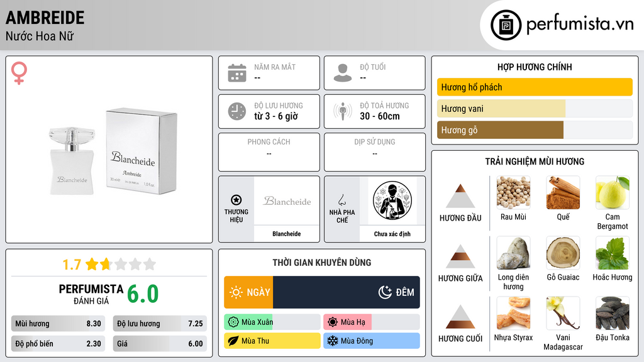Image resolution: width=644 pixels, height=362 pixels.
Task: Click the moon icon next to Đêm
Action: pyautogui.click(x=385, y=292)
